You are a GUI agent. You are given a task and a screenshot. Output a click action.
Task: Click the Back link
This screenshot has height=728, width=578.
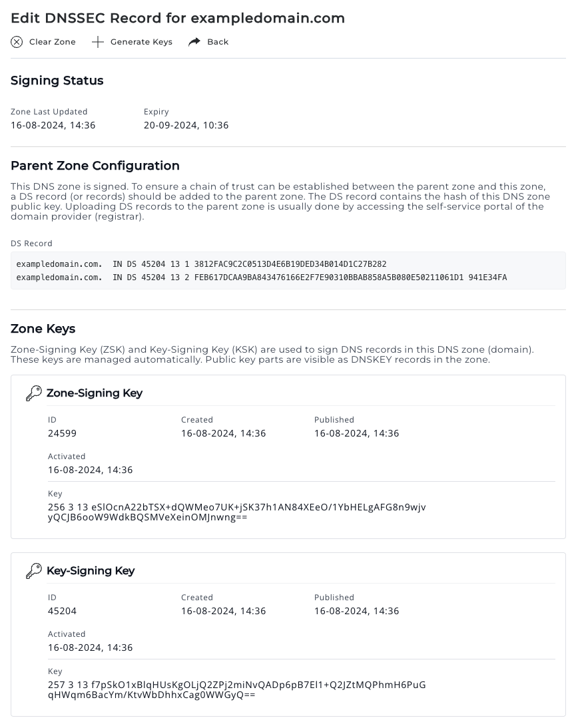tap(208, 41)
